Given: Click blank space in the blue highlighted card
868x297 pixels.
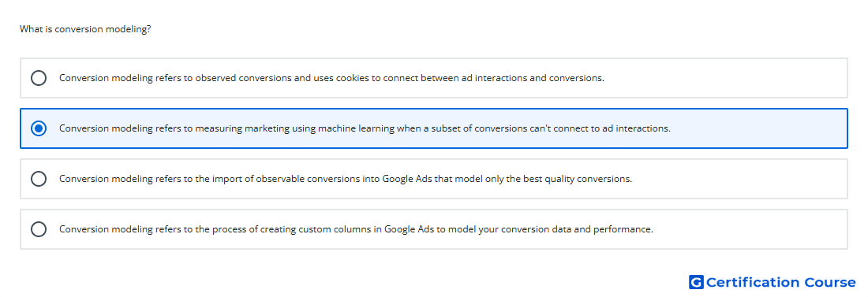Looking at the screenshot, I should point(758,128).
